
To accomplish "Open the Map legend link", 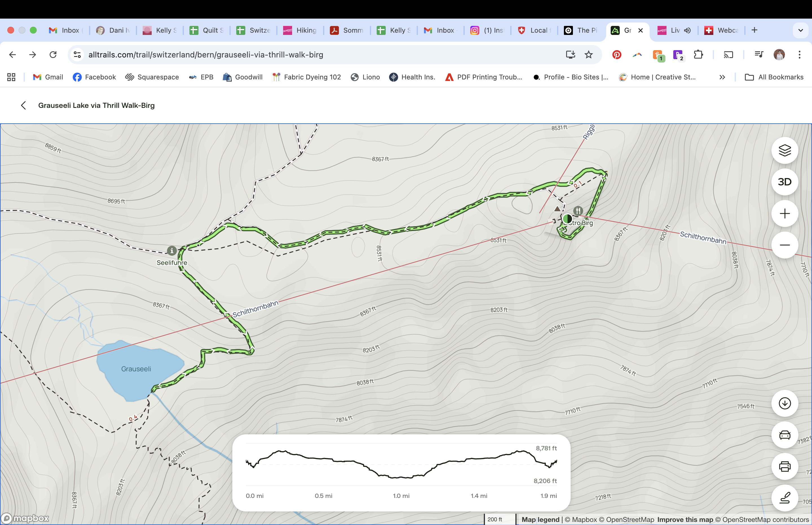I will point(540,520).
